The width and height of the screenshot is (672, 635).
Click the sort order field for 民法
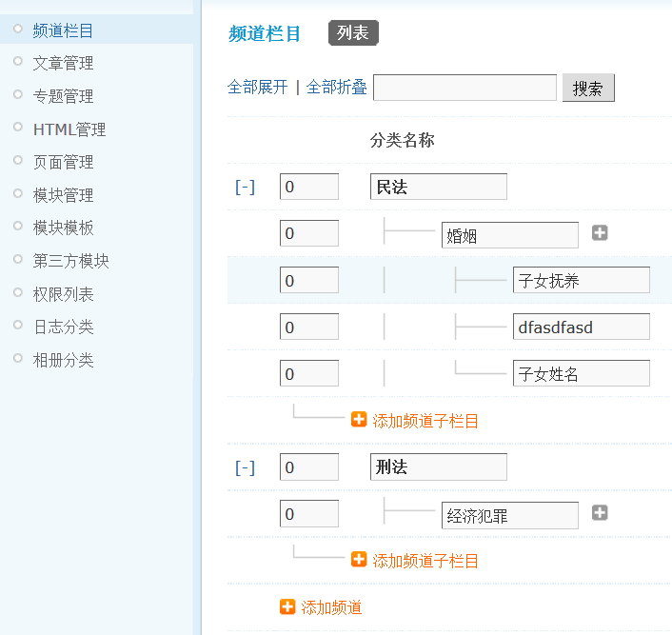coord(309,188)
